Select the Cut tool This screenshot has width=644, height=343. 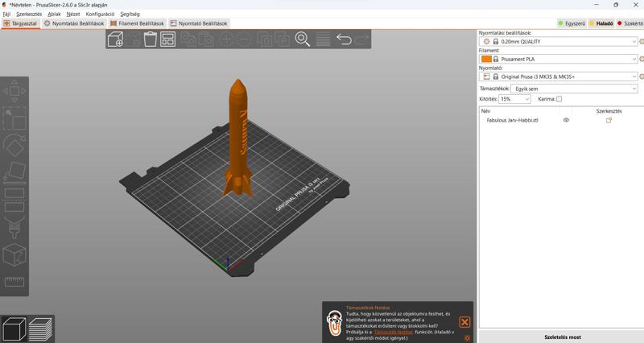point(14,200)
